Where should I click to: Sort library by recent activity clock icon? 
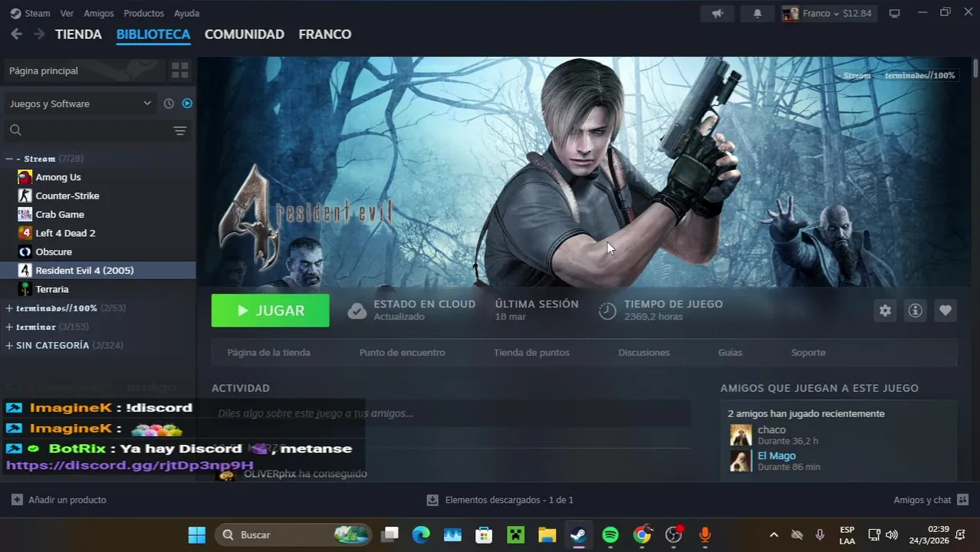point(169,103)
